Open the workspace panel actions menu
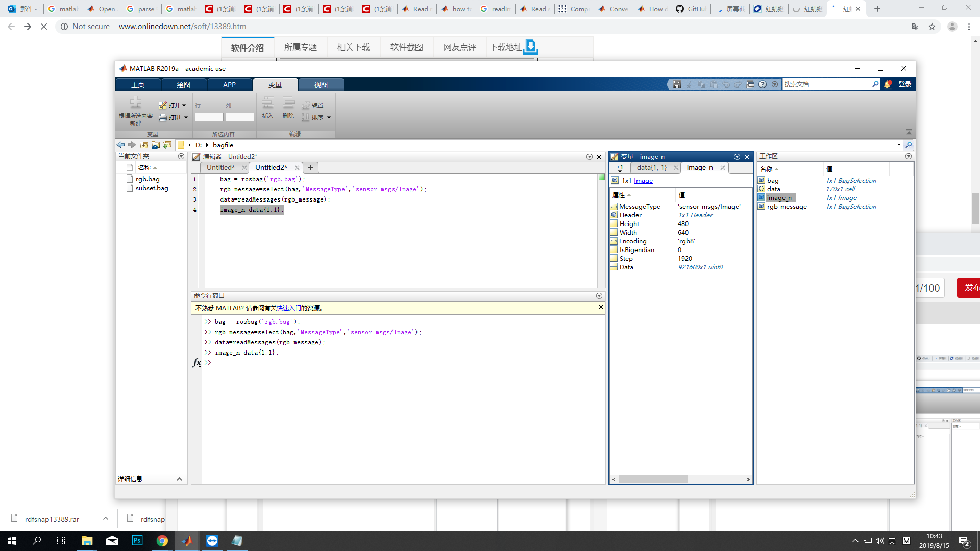Screen dimensions: 980x551 (908, 156)
